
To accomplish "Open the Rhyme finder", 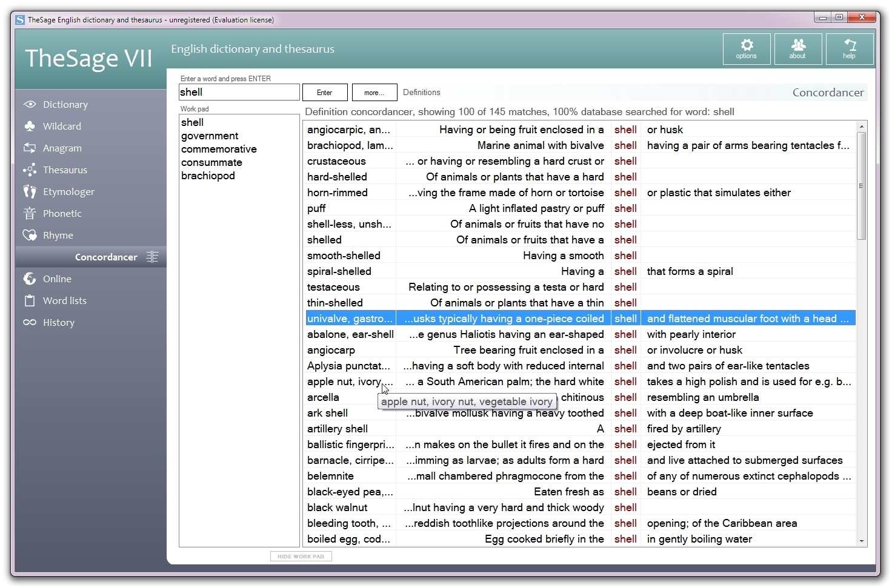I will (57, 235).
